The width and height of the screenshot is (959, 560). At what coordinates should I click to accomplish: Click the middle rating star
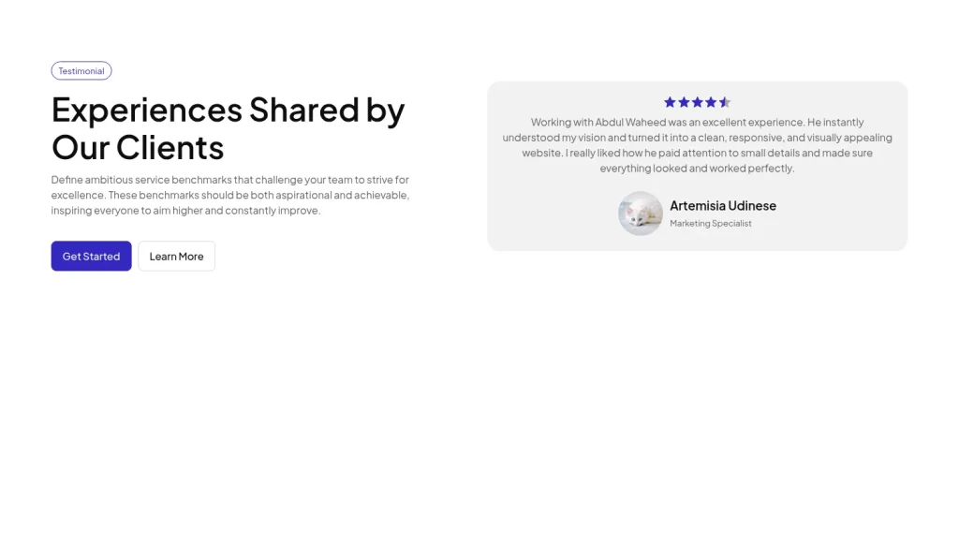coord(697,102)
